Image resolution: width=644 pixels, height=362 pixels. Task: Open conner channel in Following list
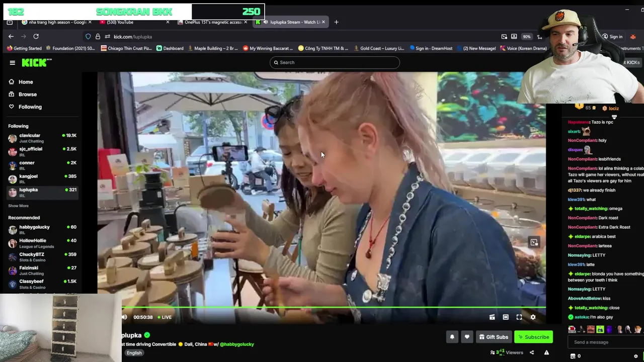click(42, 165)
